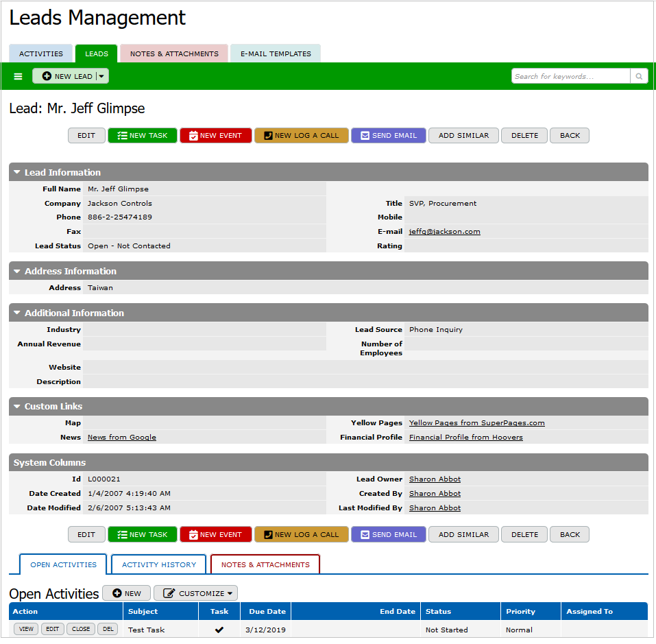Switch to the Activities tab
656x644 pixels.
click(x=41, y=53)
